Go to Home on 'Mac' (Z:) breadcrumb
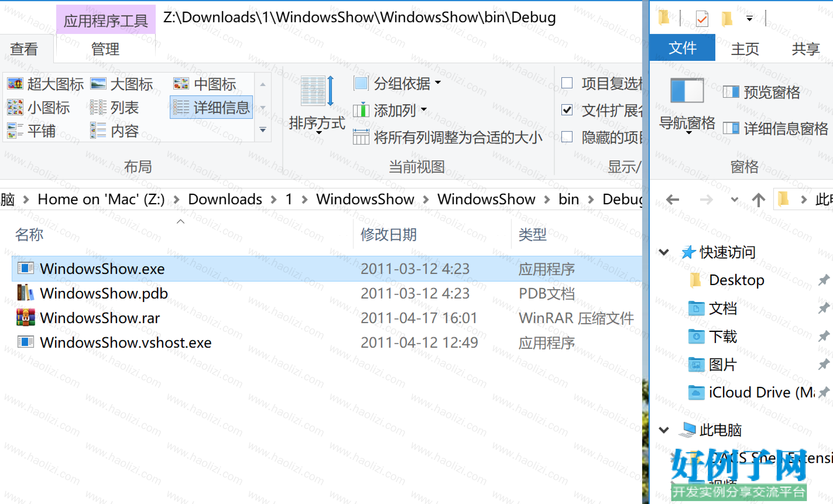833x504 pixels. pyautogui.click(x=101, y=199)
